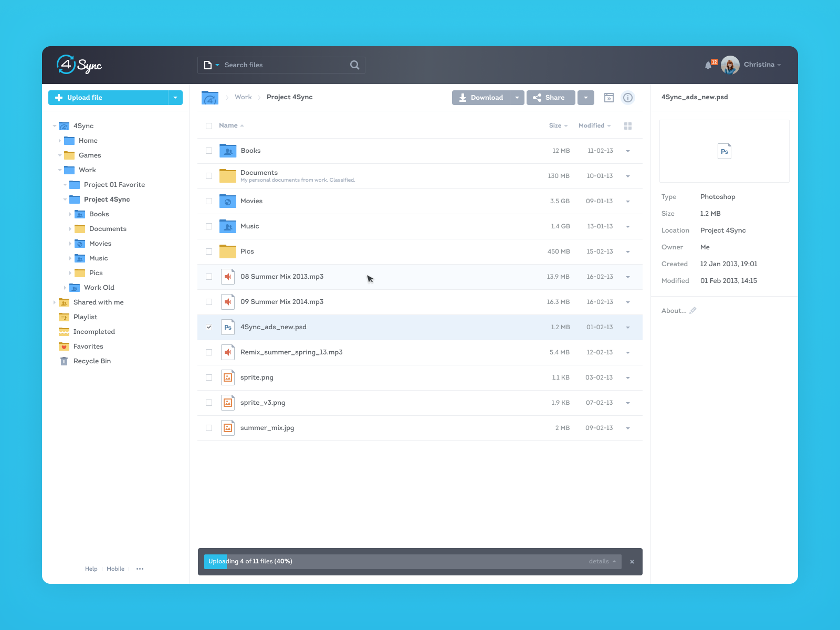Click the Download button
This screenshot has height=630, width=840.
pos(482,98)
